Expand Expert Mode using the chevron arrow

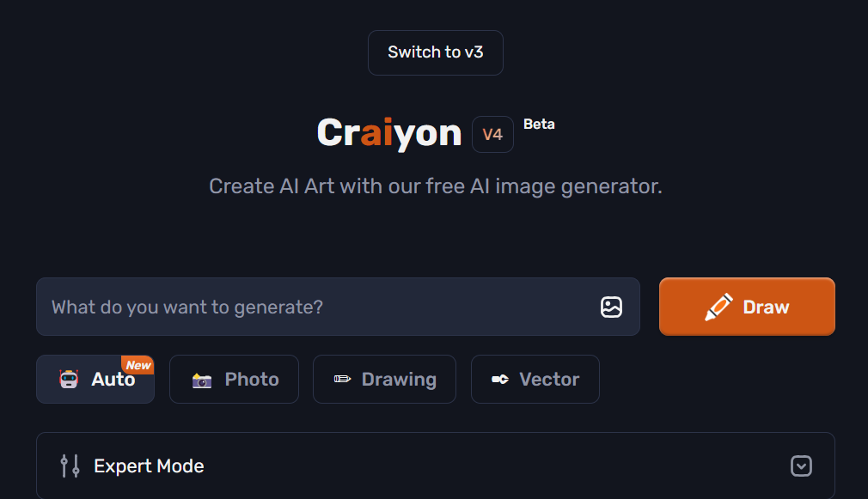pyautogui.click(x=800, y=466)
